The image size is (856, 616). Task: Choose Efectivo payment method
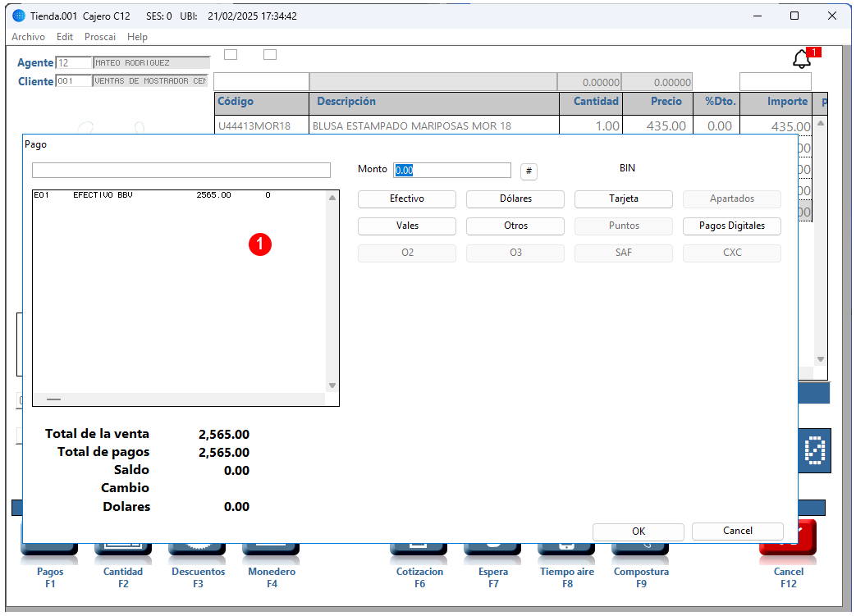click(x=407, y=198)
